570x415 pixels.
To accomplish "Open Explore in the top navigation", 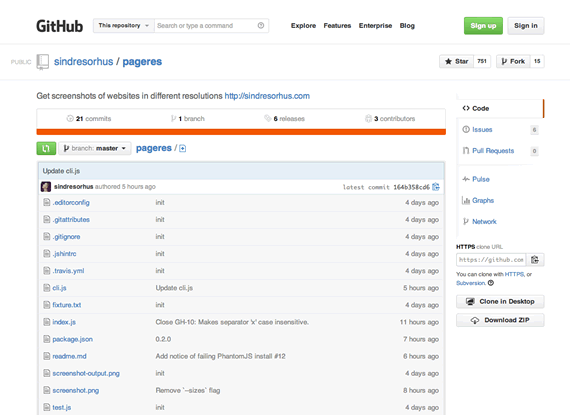I will (x=303, y=26).
